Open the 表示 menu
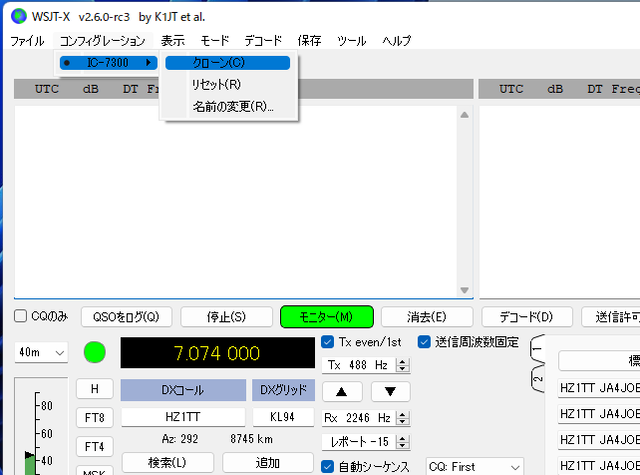Screen dimensions: 640x475 173,41
